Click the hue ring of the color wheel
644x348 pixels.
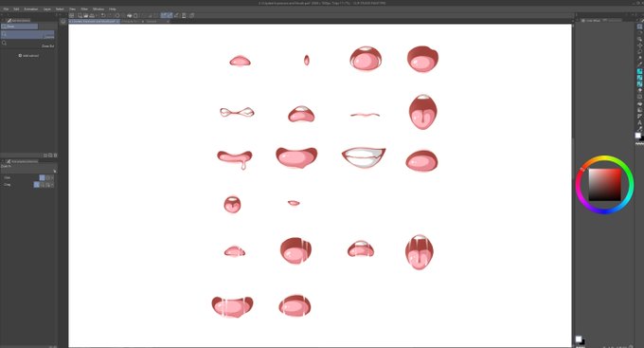point(604,158)
